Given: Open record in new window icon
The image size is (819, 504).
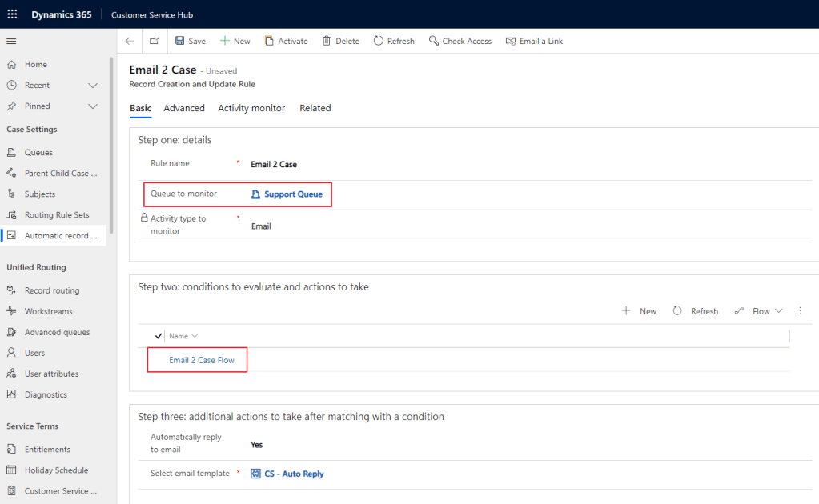Looking at the screenshot, I should point(155,41).
